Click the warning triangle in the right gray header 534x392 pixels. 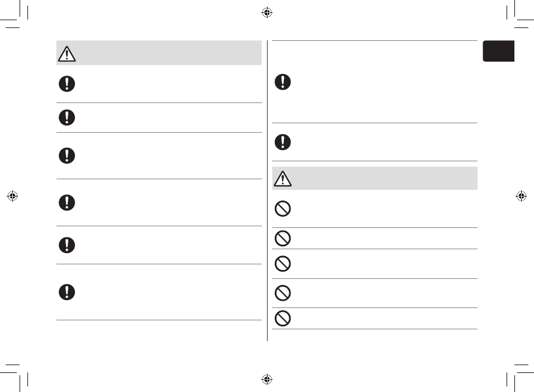point(283,179)
